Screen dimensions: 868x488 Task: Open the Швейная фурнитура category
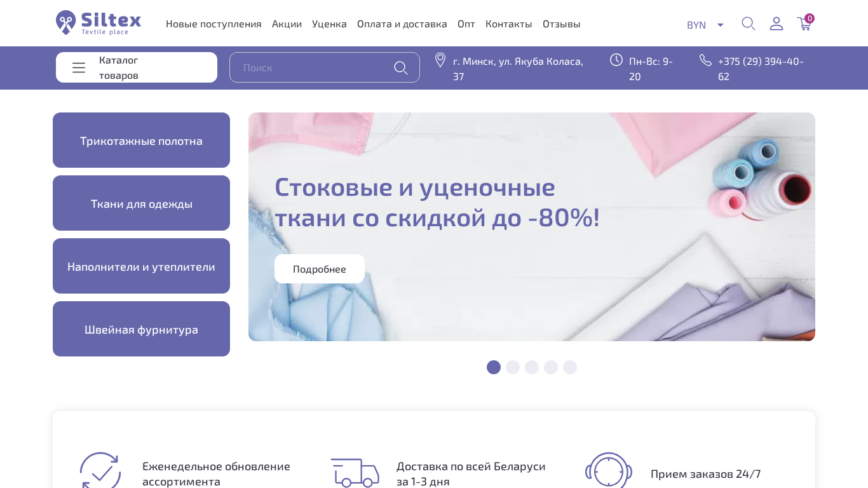tap(141, 329)
